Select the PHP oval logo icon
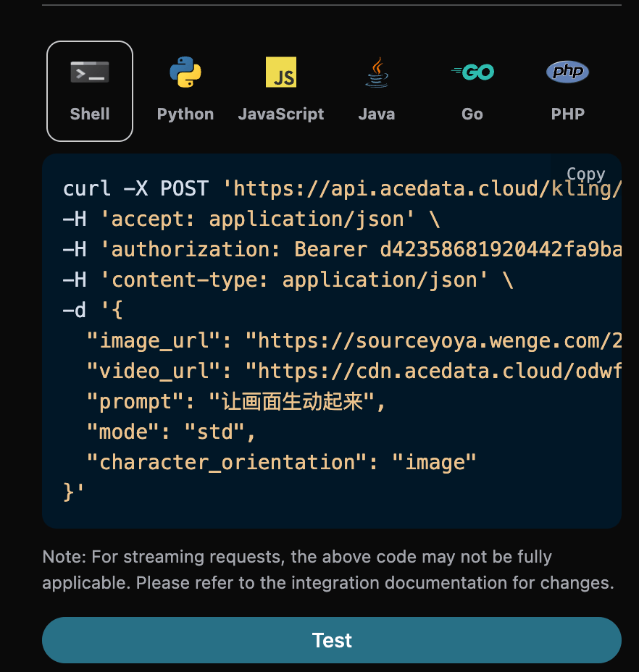Viewport: 639px width, 672px height. click(x=567, y=72)
